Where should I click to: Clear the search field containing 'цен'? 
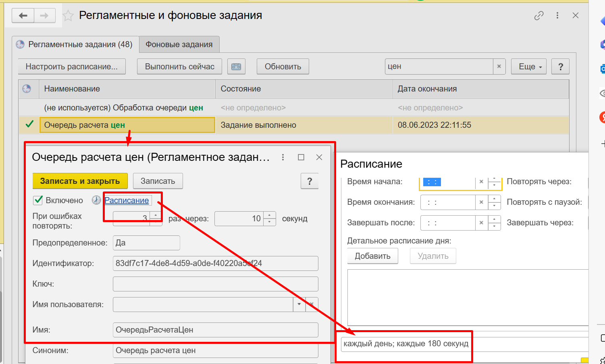tap(499, 67)
